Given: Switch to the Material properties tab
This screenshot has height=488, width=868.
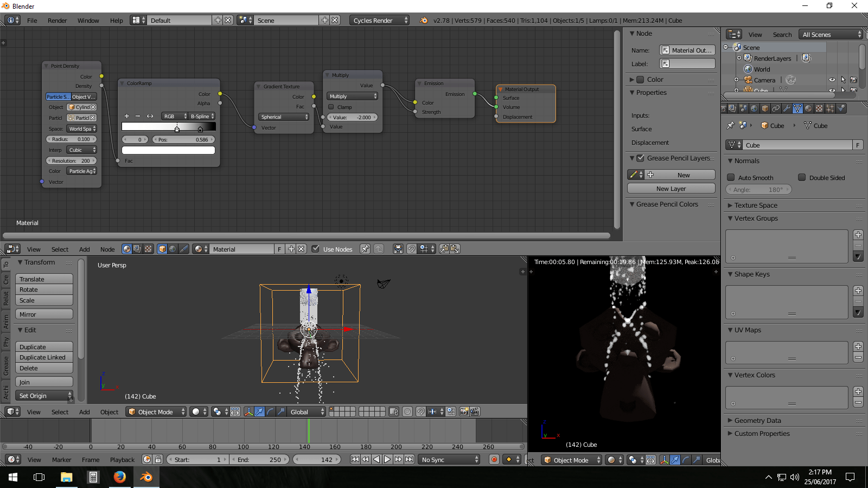Looking at the screenshot, I should pyautogui.click(x=809, y=108).
